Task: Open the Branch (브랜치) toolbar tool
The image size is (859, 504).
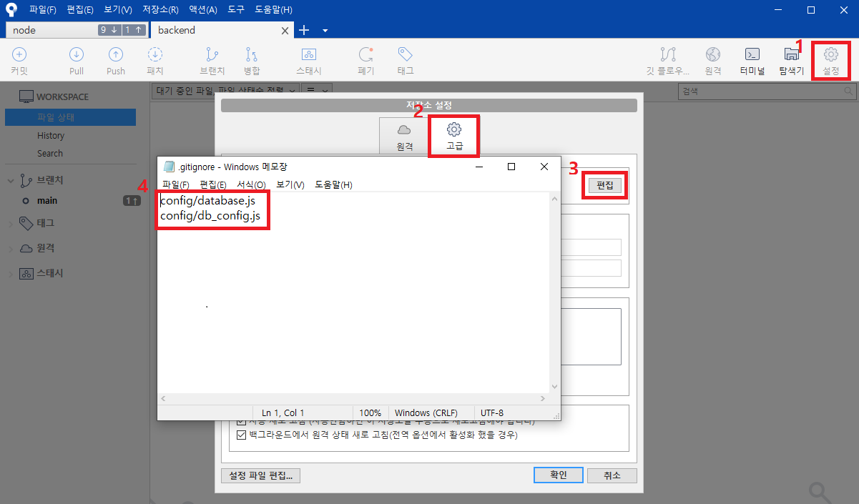Action: click(x=212, y=55)
